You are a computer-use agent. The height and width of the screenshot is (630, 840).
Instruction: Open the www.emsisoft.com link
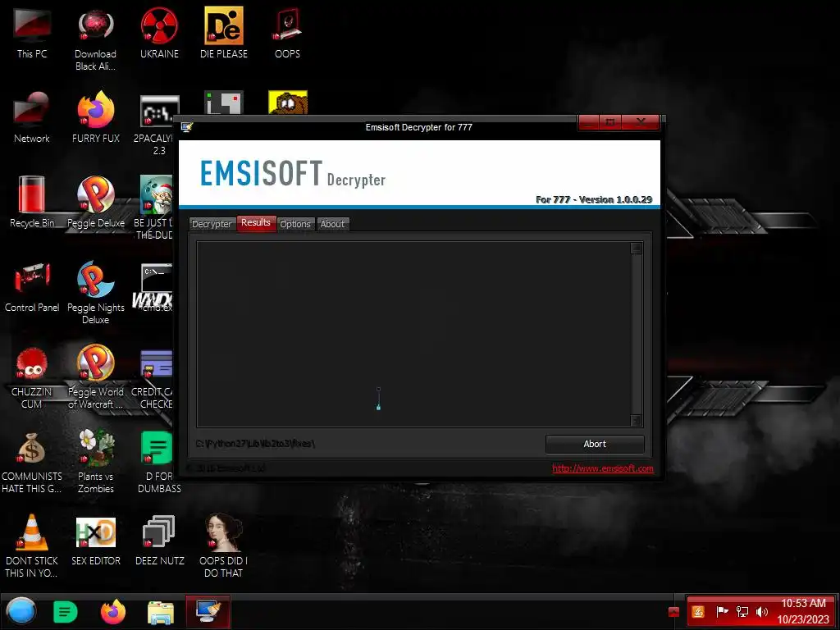click(x=603, y=468)
